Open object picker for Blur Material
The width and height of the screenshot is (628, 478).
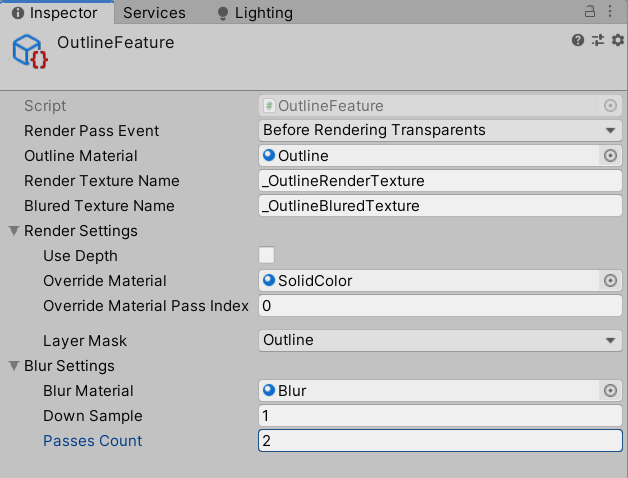[x=610, y=391]
